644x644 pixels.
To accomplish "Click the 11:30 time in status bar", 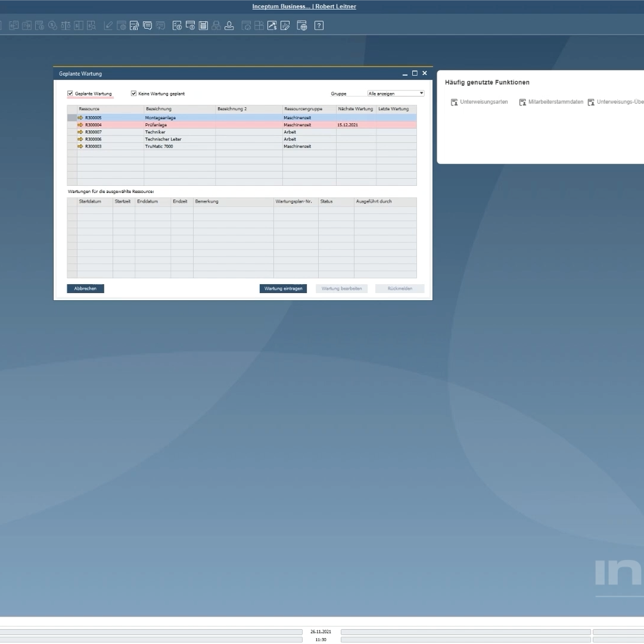I will click(321, 640).
